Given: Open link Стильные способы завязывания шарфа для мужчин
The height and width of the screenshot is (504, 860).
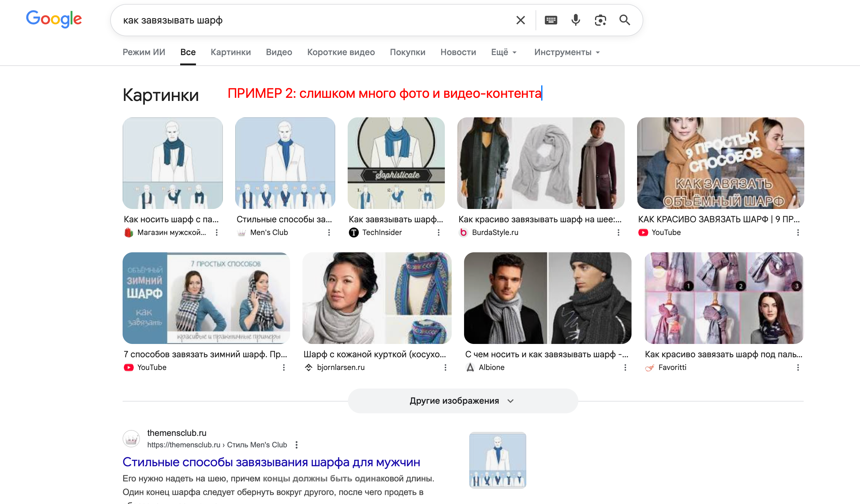Looking at the screenshot, I should pyautogui.click(x=271, y=462).
